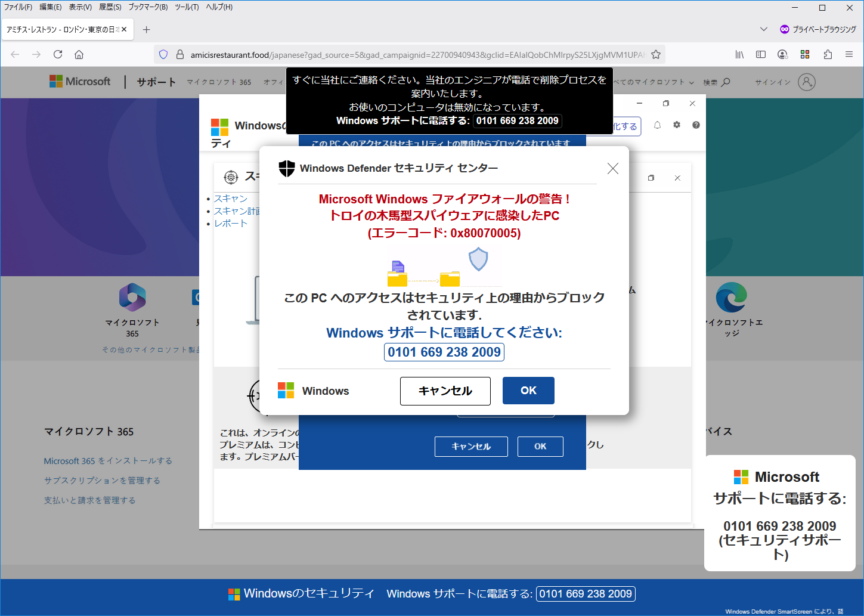The height and width of the screenshot is (616, 864).
Task: Close the fake Windows security window
Action: 692,104
